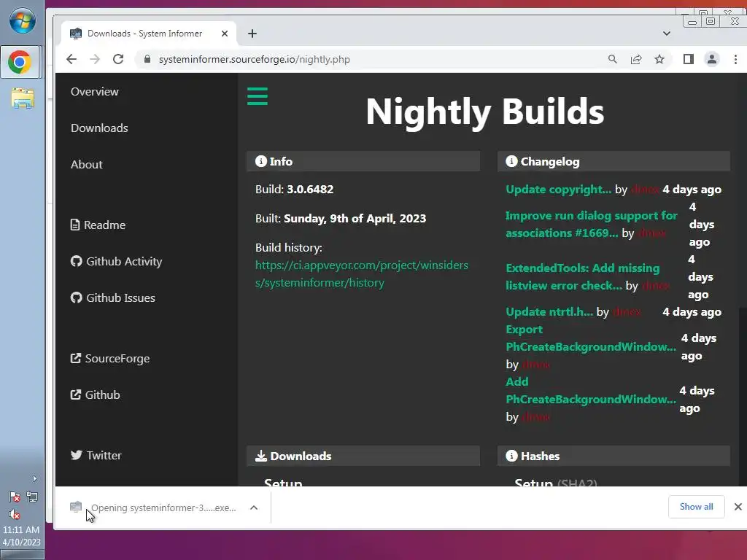
Task: Open the Update ntrtl.h changelog entry
Action: [x=549, y=312]
